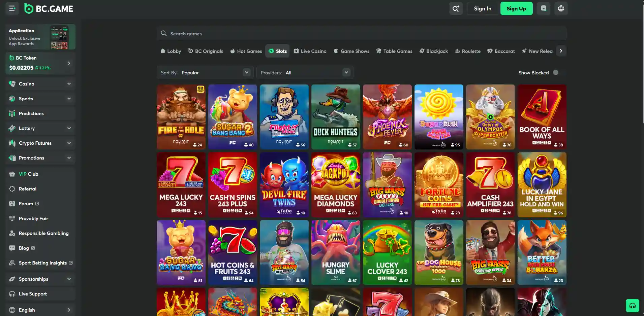Image resolution: width=644 pixels, height=316 pixels.
Task: Click the Sport Betting Insights icon
Action: pyautogui.click(x=12, y=263)
